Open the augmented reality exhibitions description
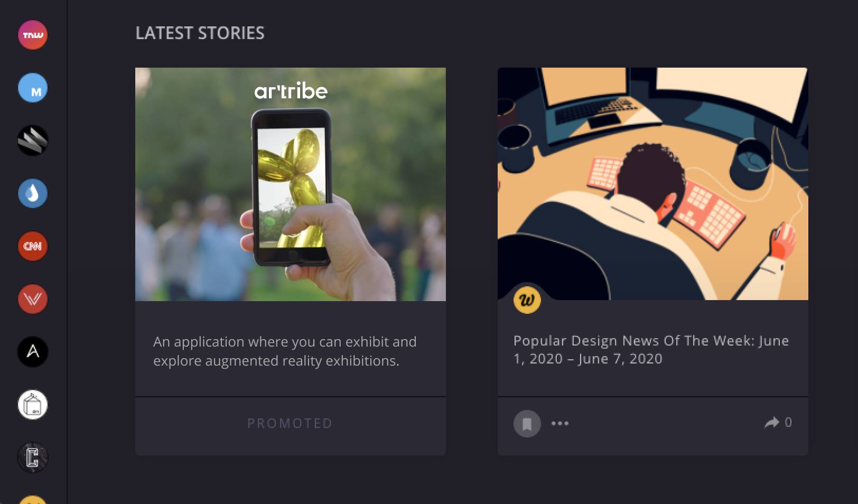The image size is (858, 504). 285,351
